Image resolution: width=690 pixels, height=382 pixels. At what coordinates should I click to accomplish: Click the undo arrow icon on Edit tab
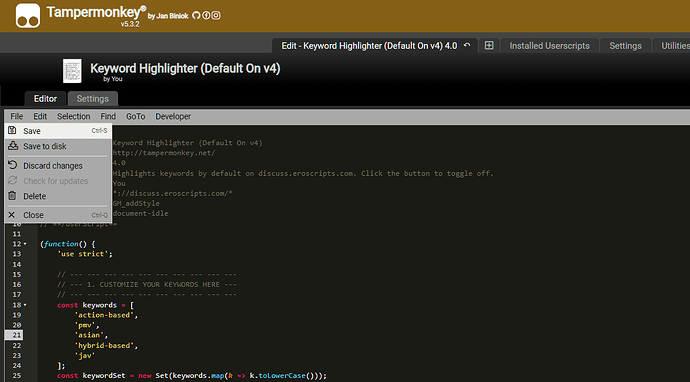467,45
